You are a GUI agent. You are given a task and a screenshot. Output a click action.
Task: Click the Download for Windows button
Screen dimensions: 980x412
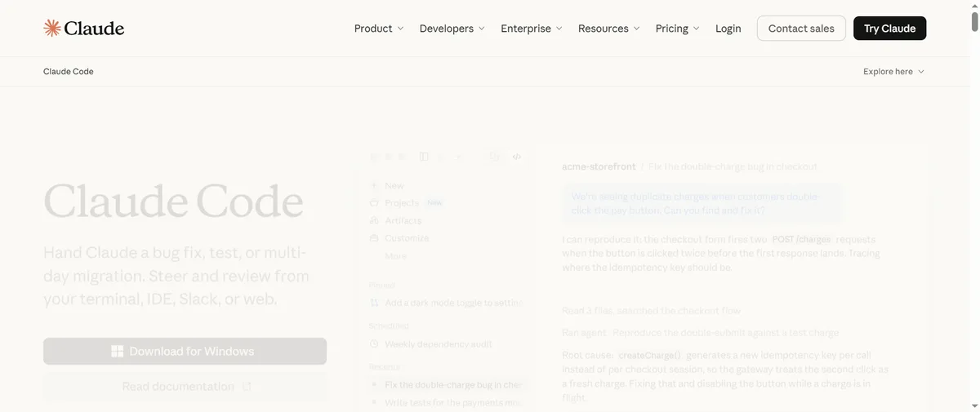click(x=185, y=352)
